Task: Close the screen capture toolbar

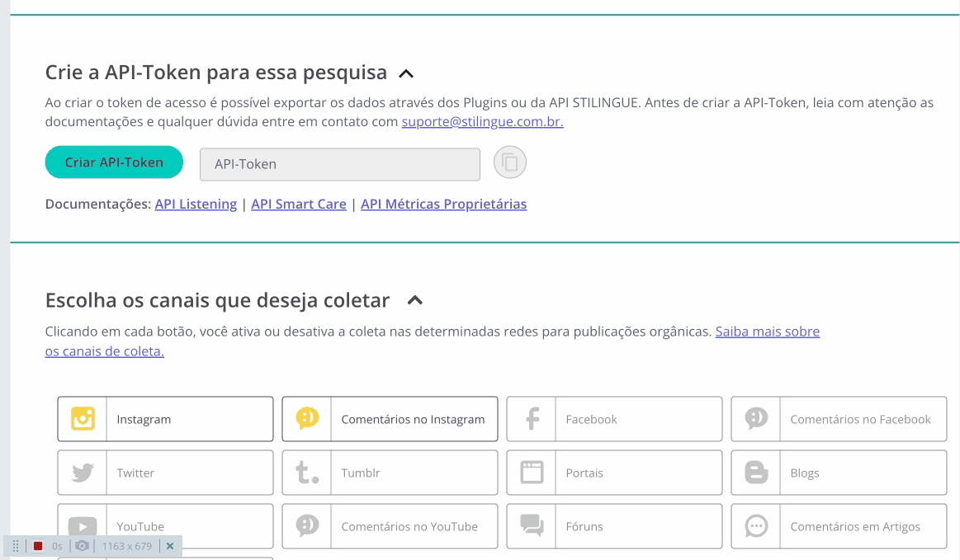Action: tap(170, 546)
